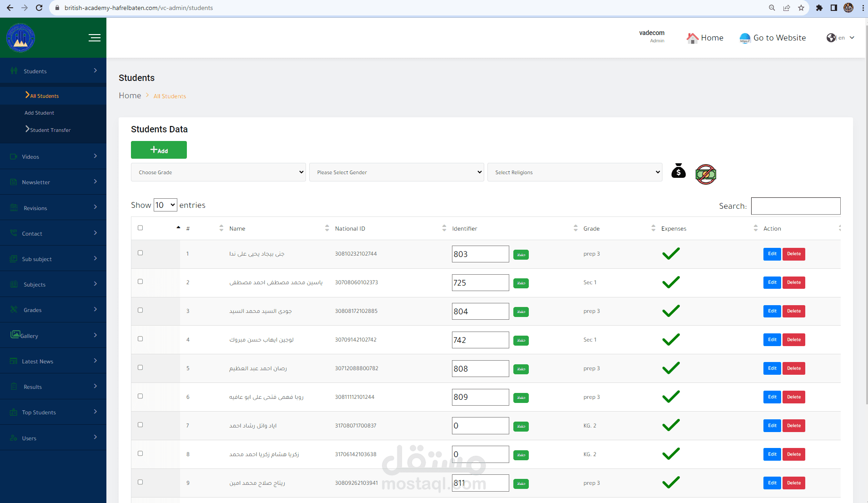This screenshot has height=503, width=868.
Task: Click the school logo in the sidebar
Action: point(20,38)
